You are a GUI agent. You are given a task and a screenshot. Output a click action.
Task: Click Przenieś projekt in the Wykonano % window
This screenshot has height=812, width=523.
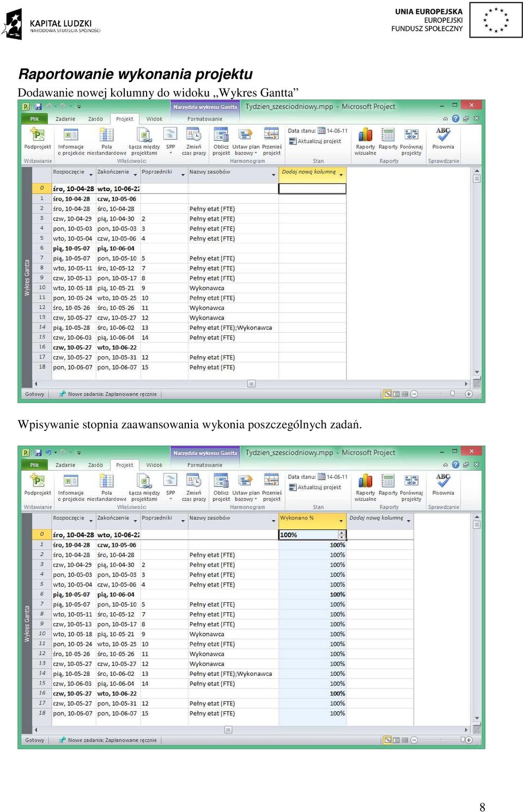(271, 487)
